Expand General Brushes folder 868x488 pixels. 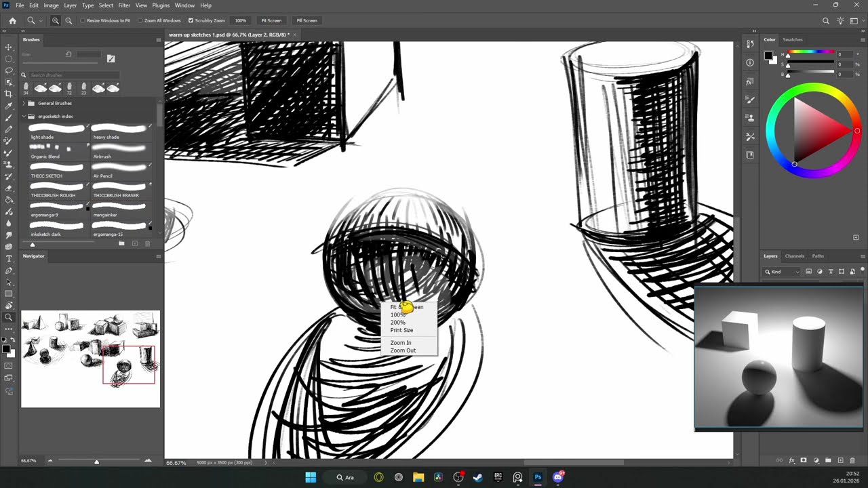(24, 103)
